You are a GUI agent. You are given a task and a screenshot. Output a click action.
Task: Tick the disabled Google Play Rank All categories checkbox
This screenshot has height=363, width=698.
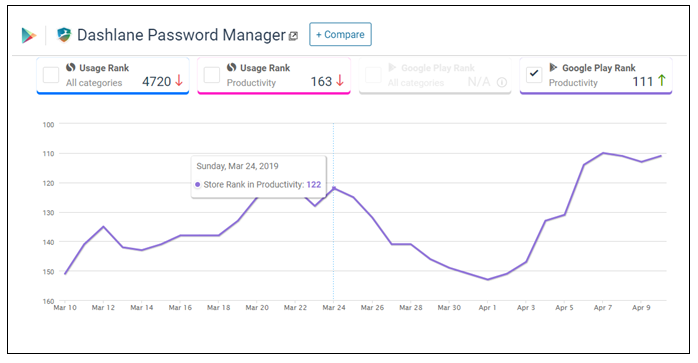point(373,75)
